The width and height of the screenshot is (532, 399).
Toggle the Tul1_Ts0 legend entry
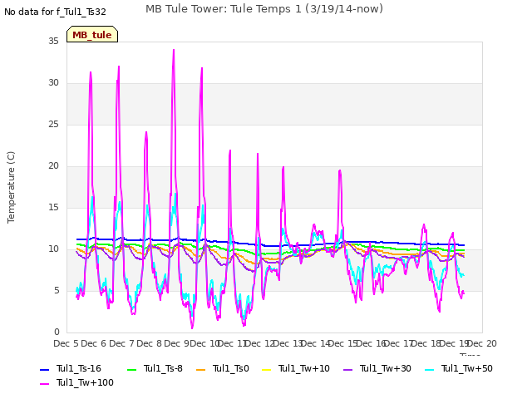pos(223,368)
